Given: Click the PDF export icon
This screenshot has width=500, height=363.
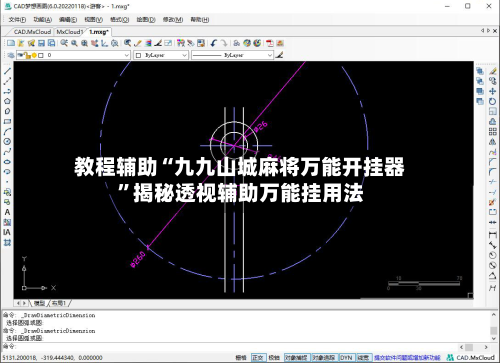Looking at the screenshot, I should coord(269,43).
